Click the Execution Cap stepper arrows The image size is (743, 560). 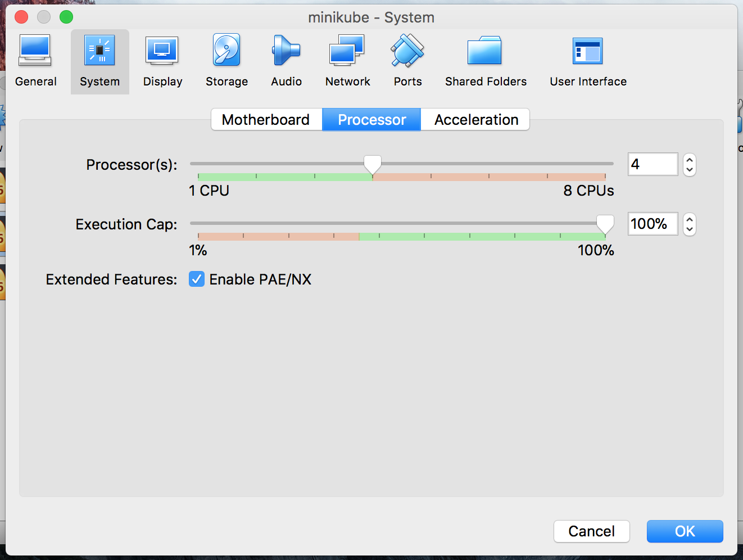(690, 224)
